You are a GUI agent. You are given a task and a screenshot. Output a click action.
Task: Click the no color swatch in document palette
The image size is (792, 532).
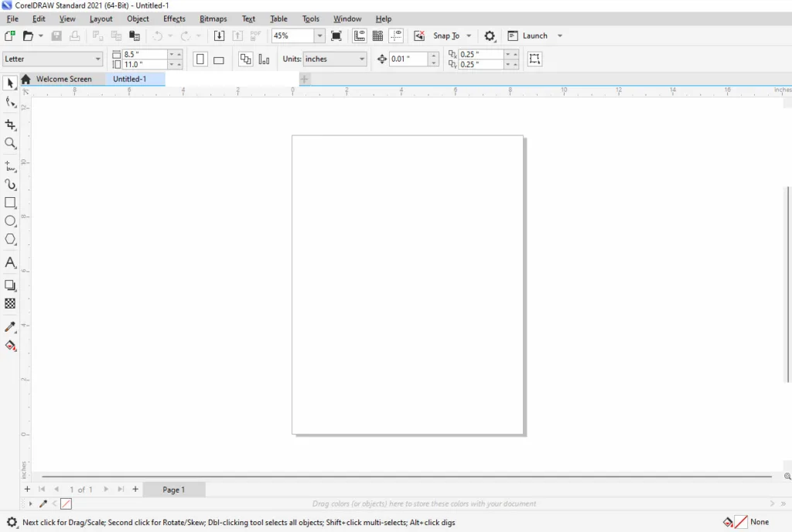(x=67, y=503)
